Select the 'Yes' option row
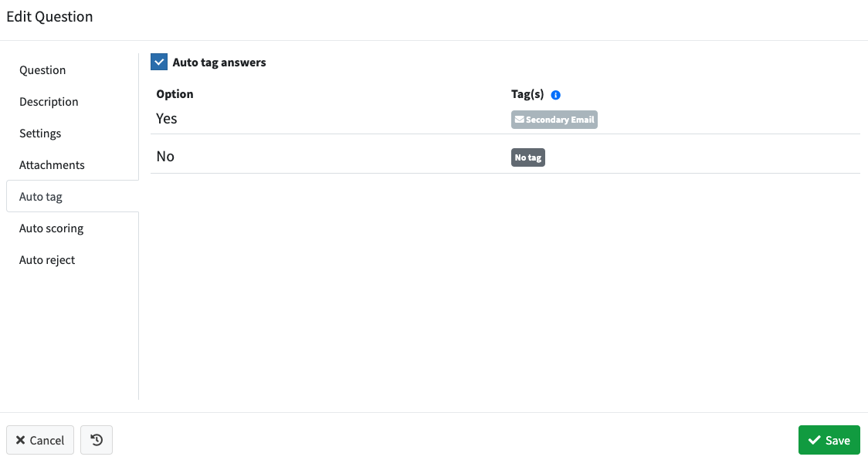Screen dimensions: 868x460 click(505, 119)
